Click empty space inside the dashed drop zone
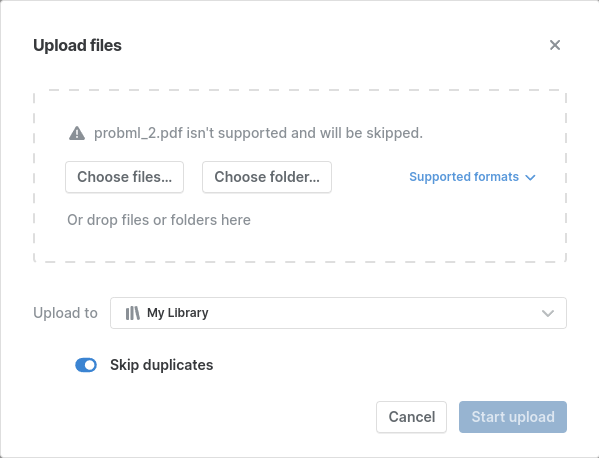This screenshot has width=599, height=458. coord(420,225)
